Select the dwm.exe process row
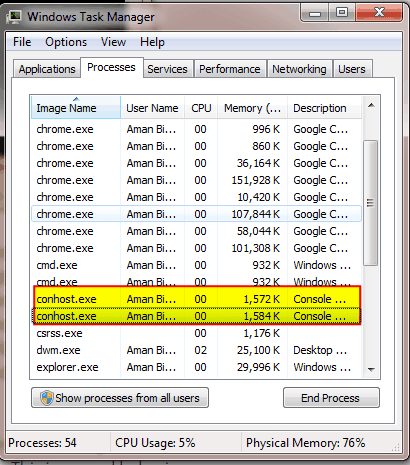 (196, 350)
